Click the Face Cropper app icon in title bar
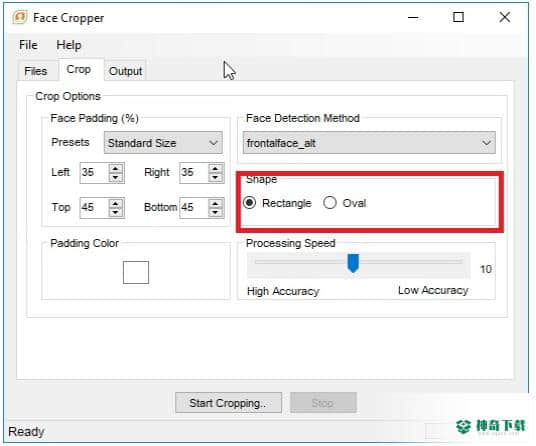This screenshot has width=536, height=446. [20, 17]
